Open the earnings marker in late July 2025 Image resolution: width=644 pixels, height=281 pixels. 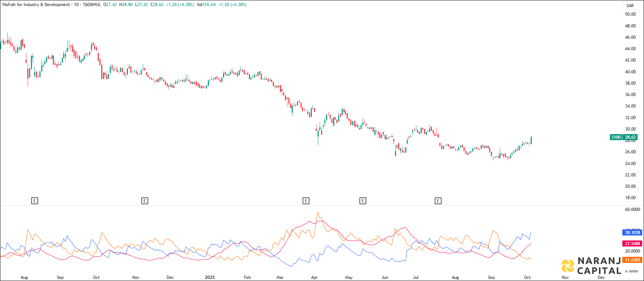pos(438,201)
